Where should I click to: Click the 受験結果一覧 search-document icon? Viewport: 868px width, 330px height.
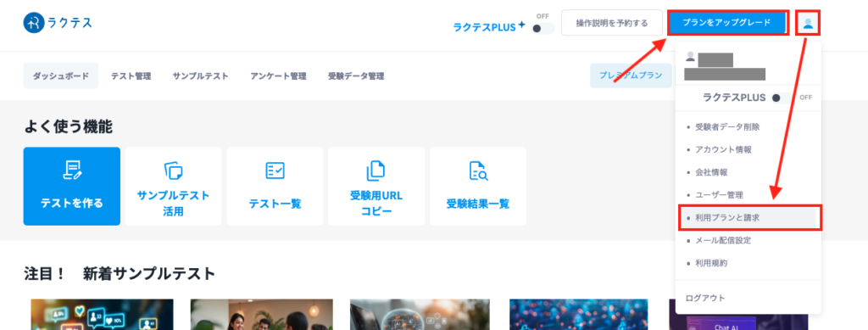click(x=478, y=171)
